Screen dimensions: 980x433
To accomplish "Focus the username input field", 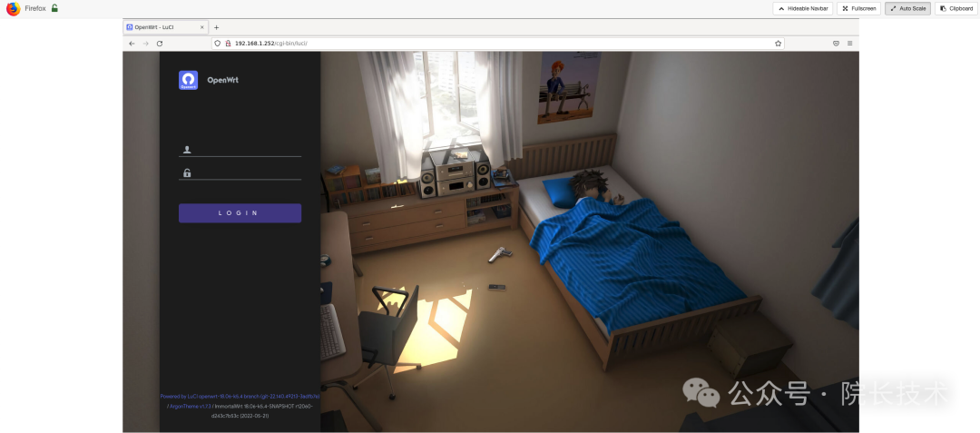I will point(240,150).
